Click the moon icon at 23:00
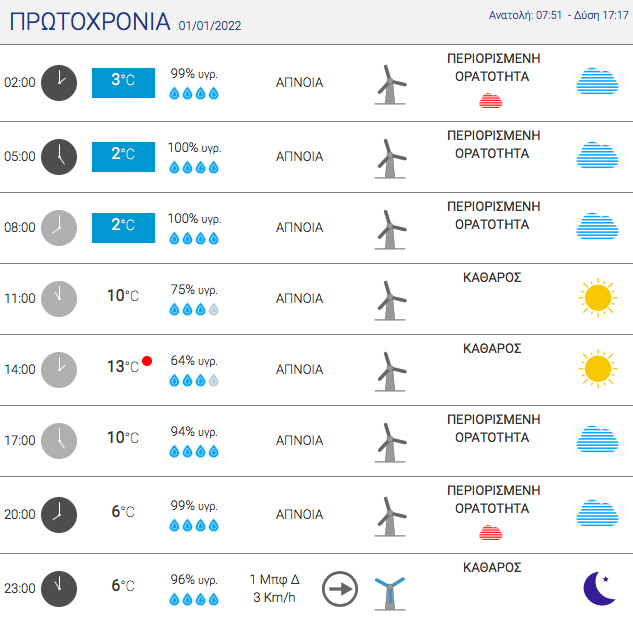This screenshot has height=623, width=633. (x=600, y=588)
